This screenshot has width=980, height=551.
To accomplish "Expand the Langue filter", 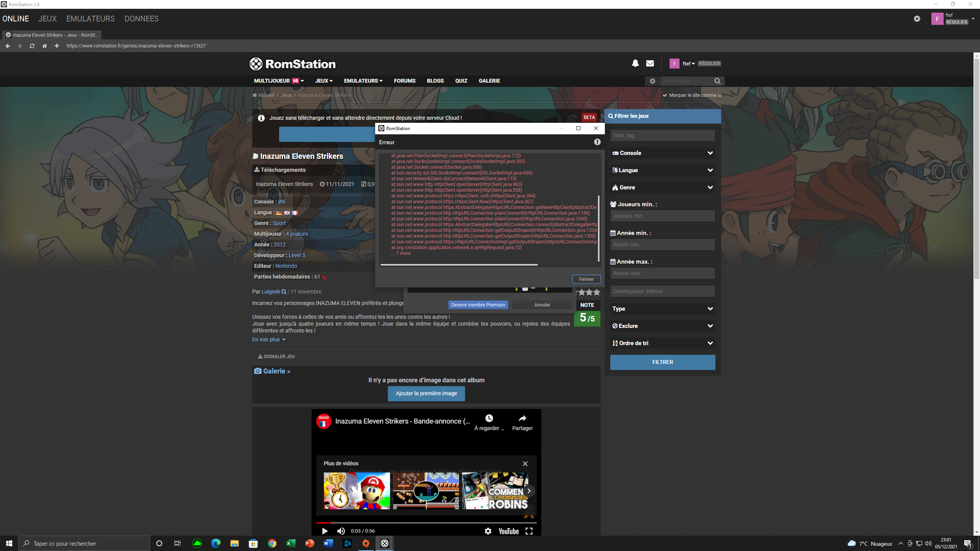I will tap(663, 170).
